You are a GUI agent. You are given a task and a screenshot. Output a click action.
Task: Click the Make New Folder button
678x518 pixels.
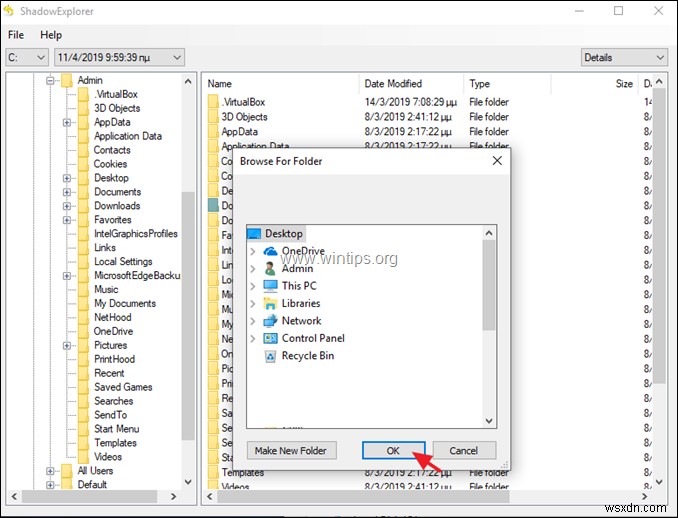[x=291, y=451]
